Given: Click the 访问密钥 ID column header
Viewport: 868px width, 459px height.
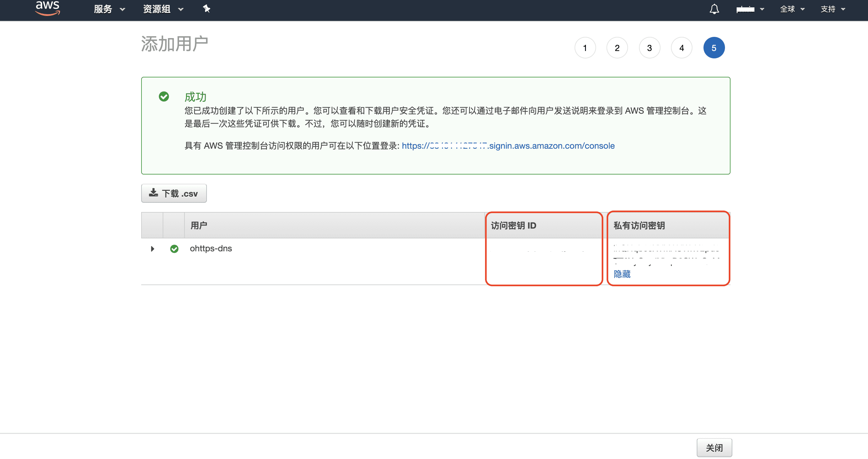Looking at the screenshot, I should click(x=513, y=225).
